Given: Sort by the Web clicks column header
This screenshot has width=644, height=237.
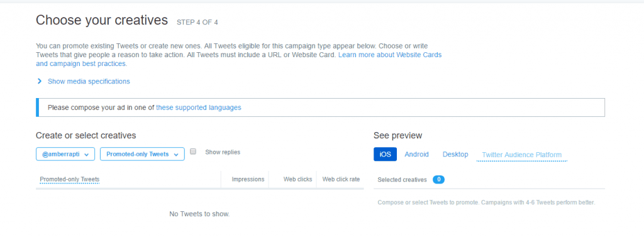Looking at the screenshot, I should point(297,179).
